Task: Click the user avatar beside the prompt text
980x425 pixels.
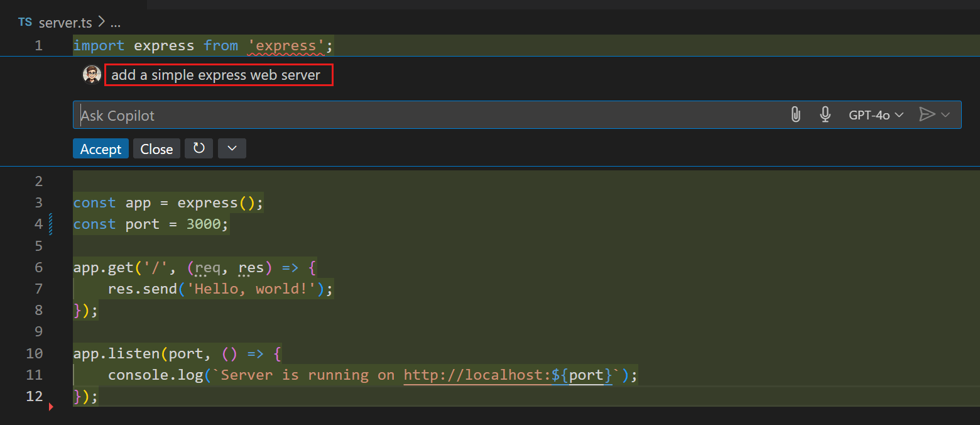Action: pos(92,74)
